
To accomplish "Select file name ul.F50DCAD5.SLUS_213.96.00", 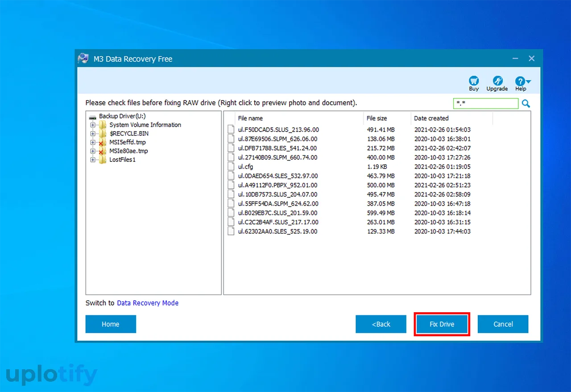I will 278,130.
